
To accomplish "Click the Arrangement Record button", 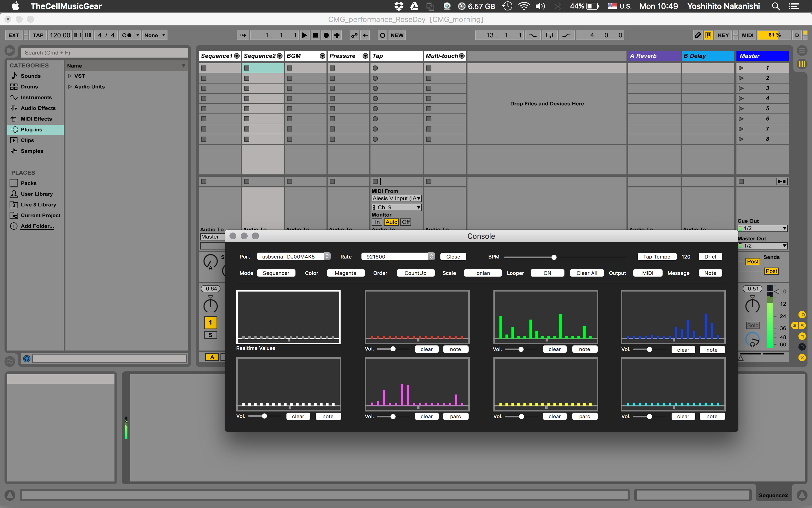I will (326, 35).
